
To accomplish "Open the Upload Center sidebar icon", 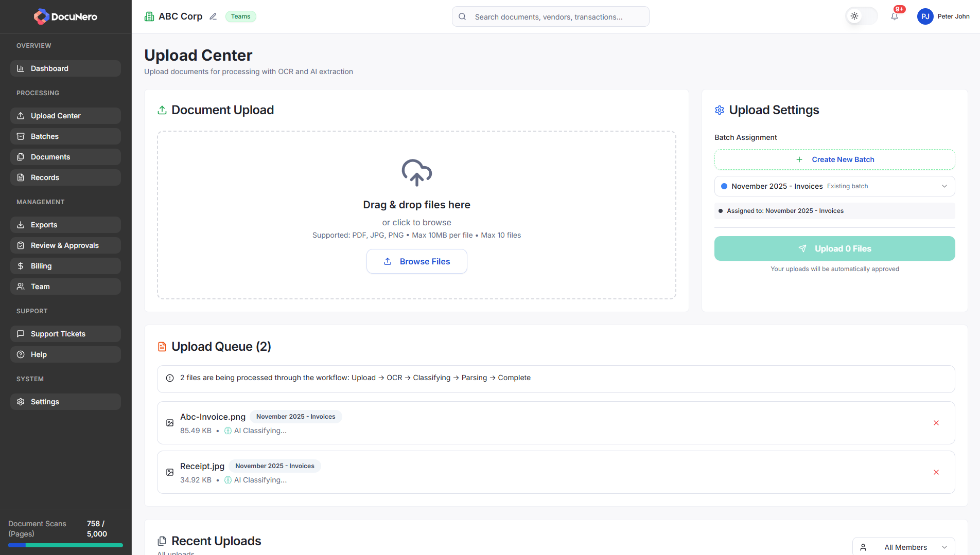I will coord(21,116).
